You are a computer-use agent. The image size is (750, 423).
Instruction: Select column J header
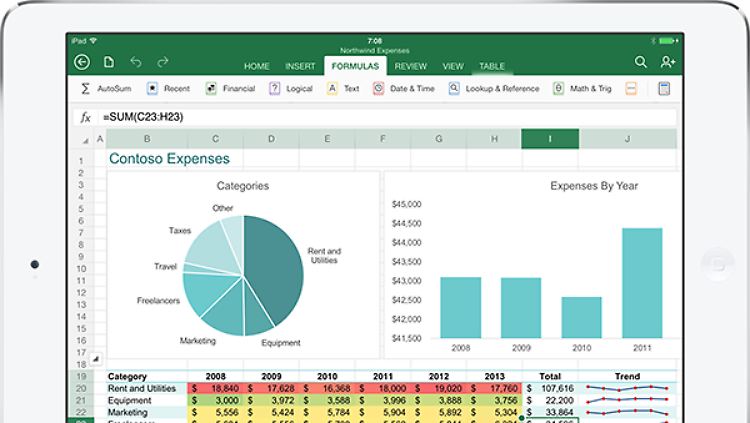pyautogui.click(x=628, y=139)
